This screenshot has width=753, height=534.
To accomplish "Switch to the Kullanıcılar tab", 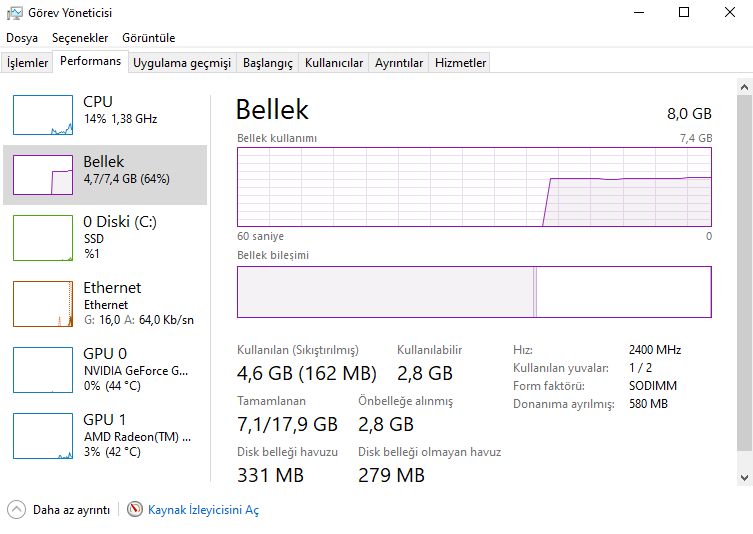I will pos(334,63).
